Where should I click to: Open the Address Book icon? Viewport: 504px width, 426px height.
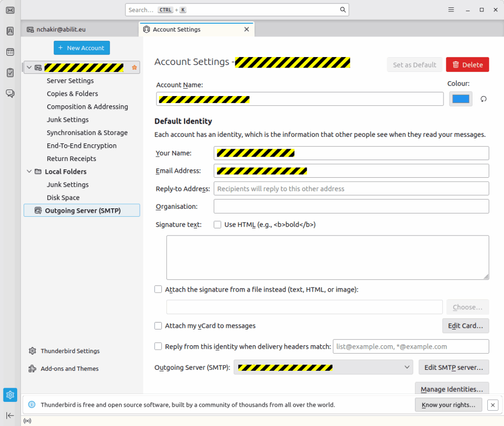click(x=10, y=31)
